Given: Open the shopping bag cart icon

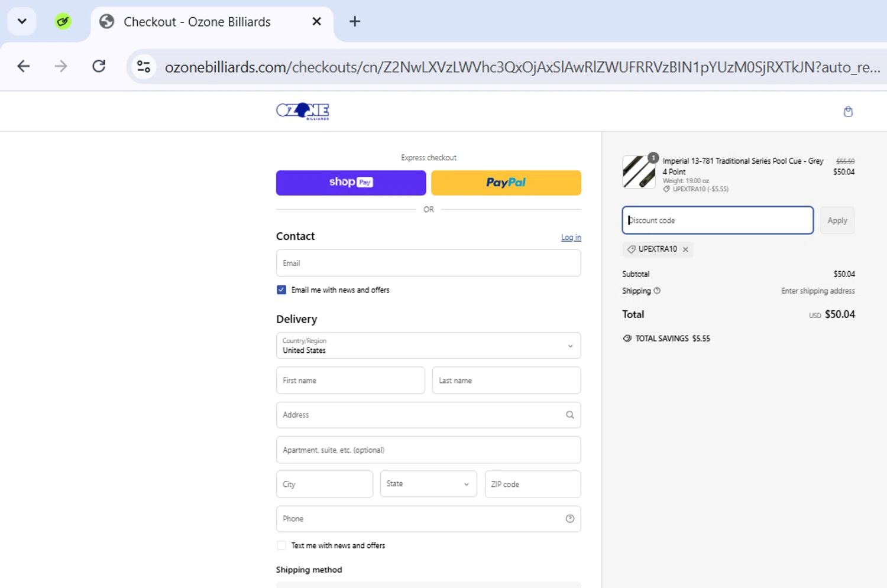Looking at the screenshot, I should click(x=848, y=112).
